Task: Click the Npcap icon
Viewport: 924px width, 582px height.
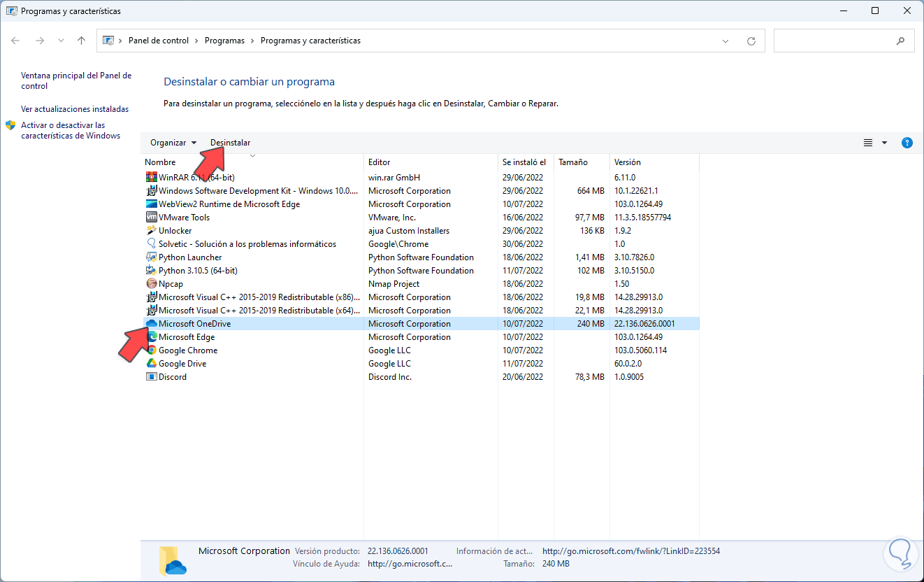Action: pos(152,284)
